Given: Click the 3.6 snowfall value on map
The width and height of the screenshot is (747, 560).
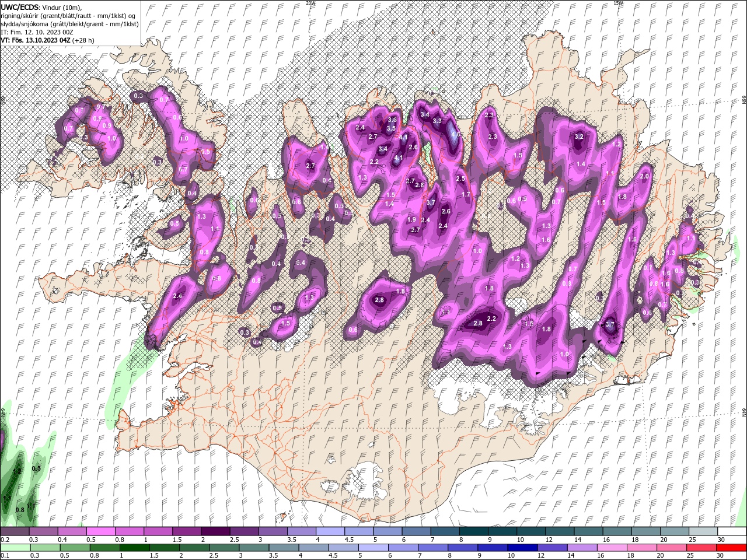Looking at the screenshot, I should (392, 120).
